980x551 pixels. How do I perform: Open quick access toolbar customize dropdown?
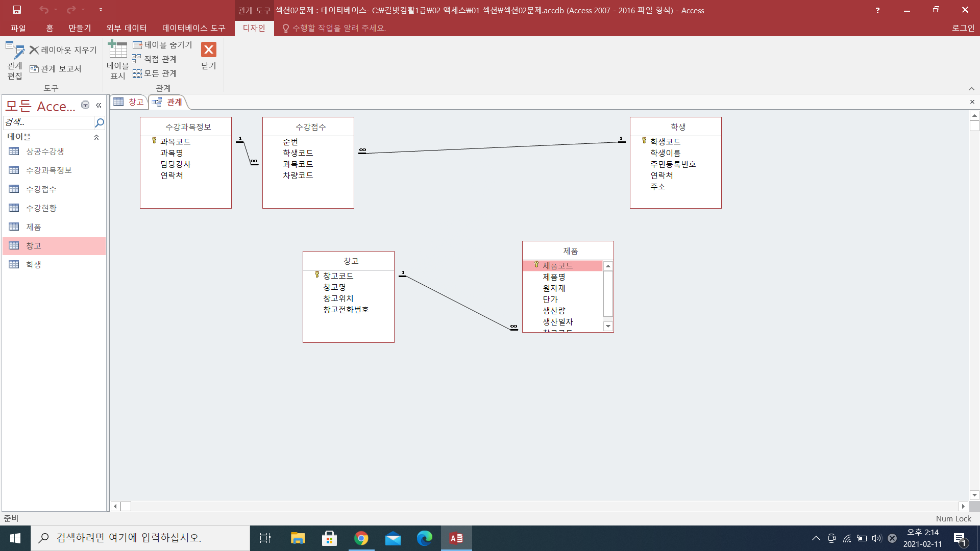point(101,10)
